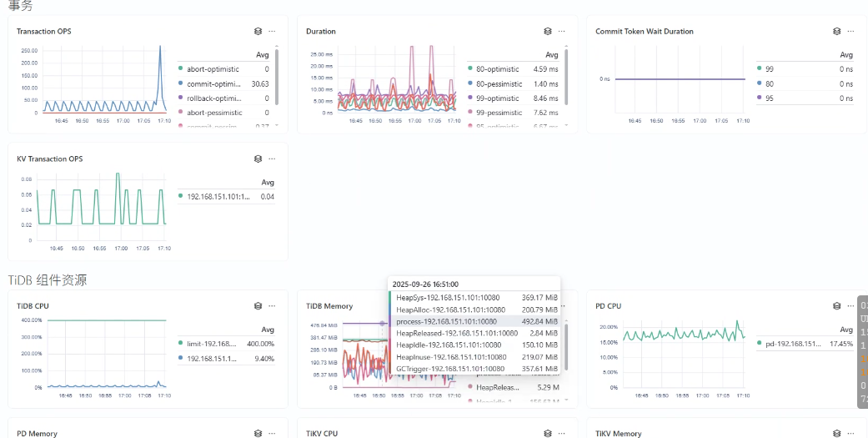The image size is (868, 438).
Task: Click the purple dot beside 95 in Commit Token legend
Action: click(x=759, y=98)
